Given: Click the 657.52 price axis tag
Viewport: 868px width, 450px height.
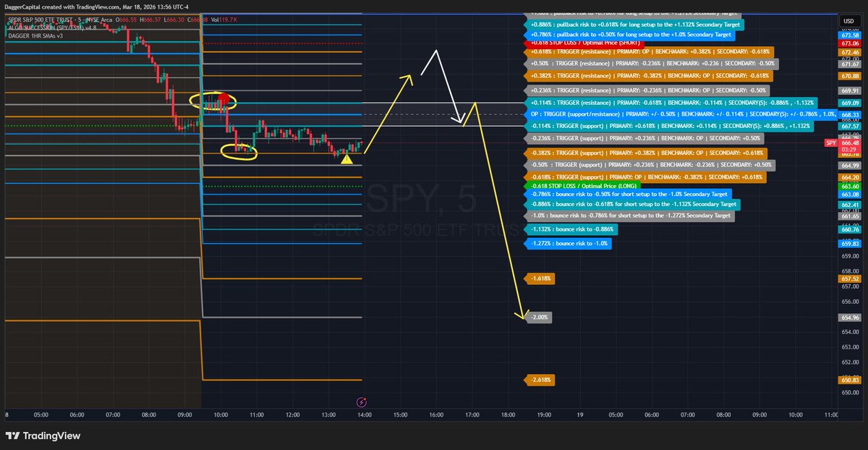Looking at the screenshot, I should coord(850,279).
